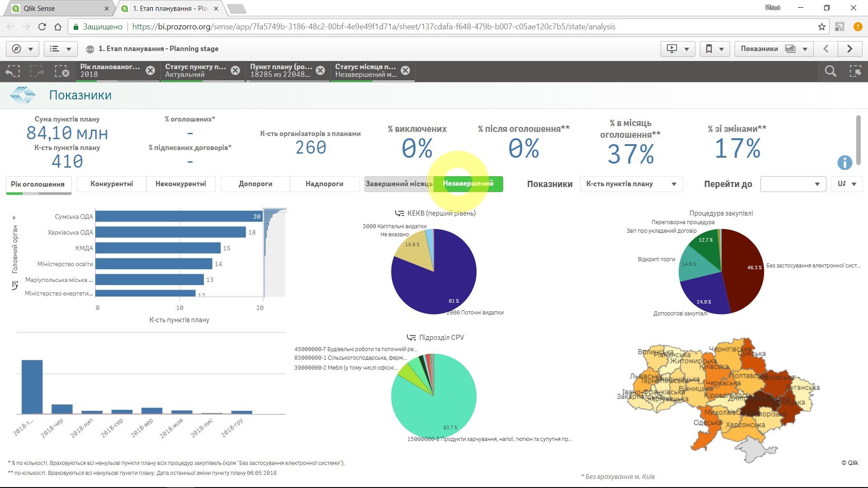Image resolution: width=868 pixels, height=488 pixels.
Task: Open the blue info icon
Action: click(844, 162)
